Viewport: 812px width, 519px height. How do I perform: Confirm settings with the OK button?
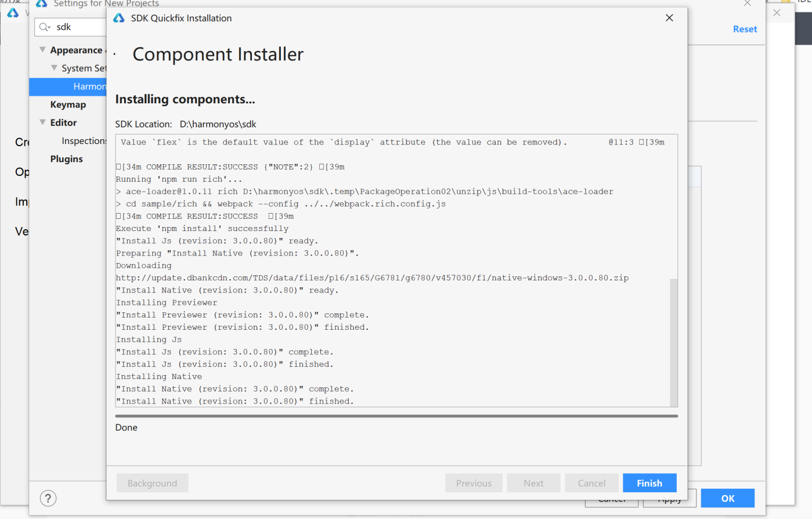pos(727,498)
